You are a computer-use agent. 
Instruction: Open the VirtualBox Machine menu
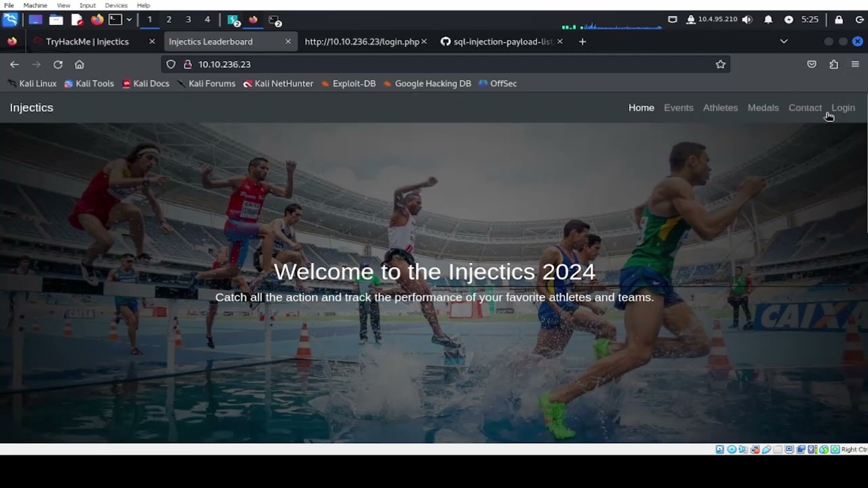35,5
